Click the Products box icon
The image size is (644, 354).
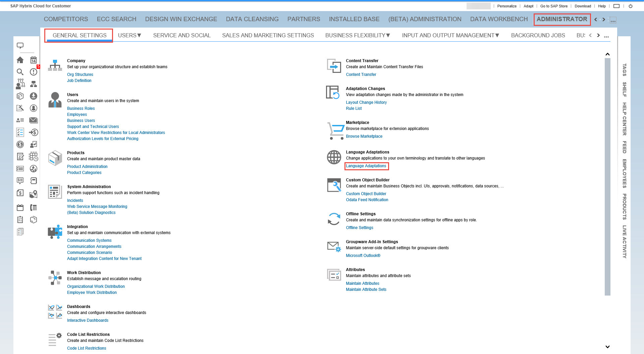click(55, 158)
